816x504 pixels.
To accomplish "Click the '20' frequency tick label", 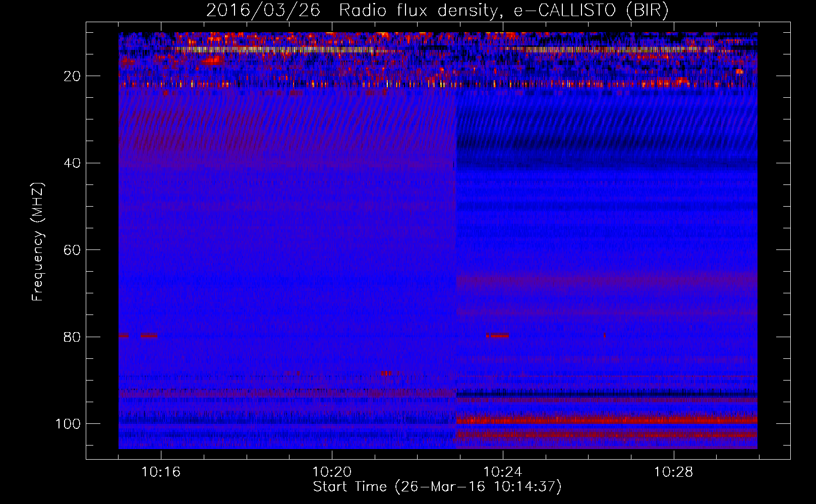I will (72, 77).
